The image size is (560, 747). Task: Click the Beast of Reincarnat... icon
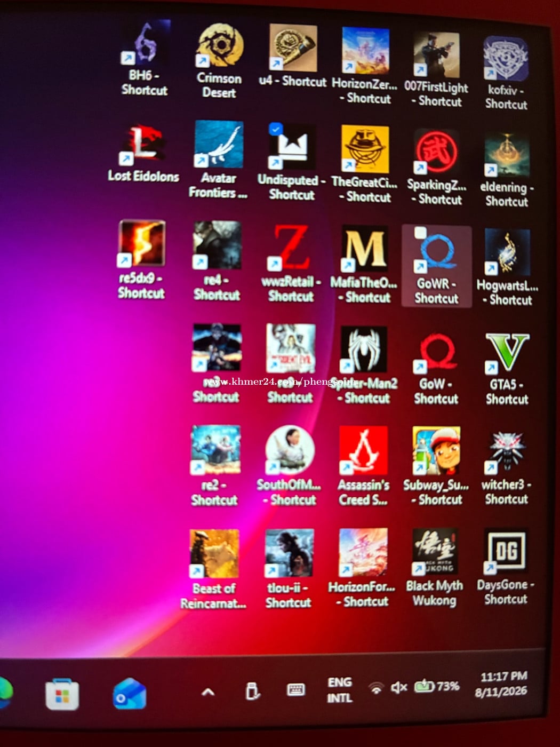214,554
